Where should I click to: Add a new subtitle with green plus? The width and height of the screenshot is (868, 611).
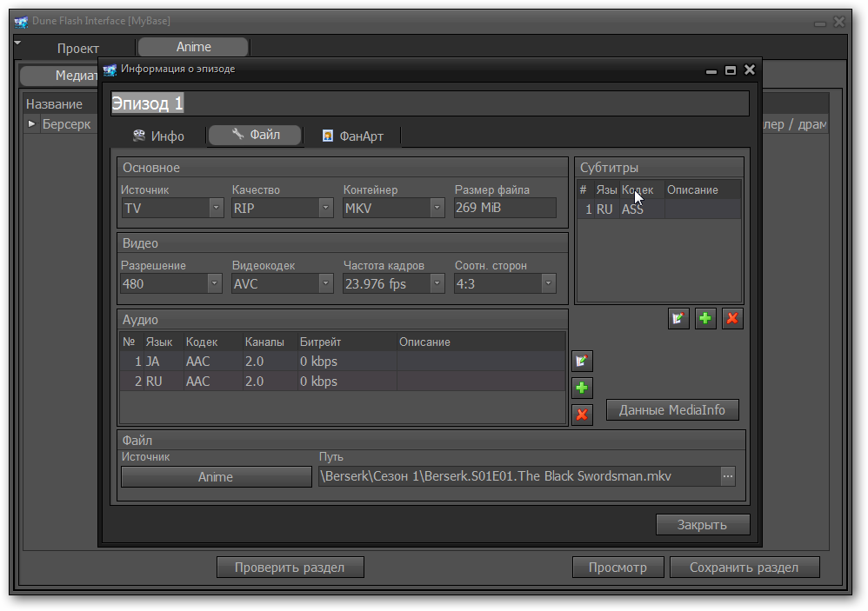click(x=705, y=319)
